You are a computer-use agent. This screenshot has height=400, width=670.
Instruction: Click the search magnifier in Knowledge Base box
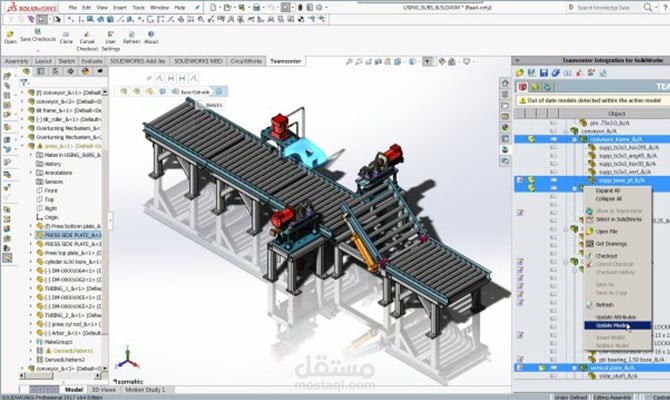coord(648,7)
